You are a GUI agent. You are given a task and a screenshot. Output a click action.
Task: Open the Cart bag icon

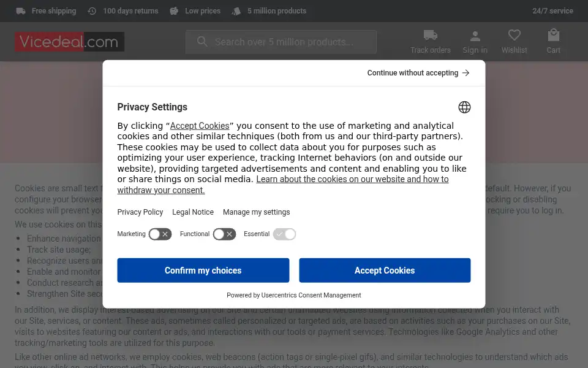coord(554,35)
